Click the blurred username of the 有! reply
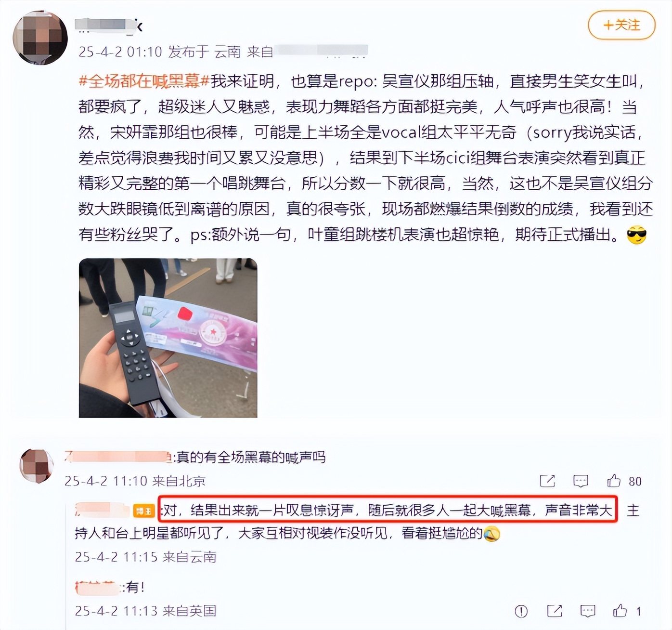This screenshot has width=672, height=630. tap(98, 587)
